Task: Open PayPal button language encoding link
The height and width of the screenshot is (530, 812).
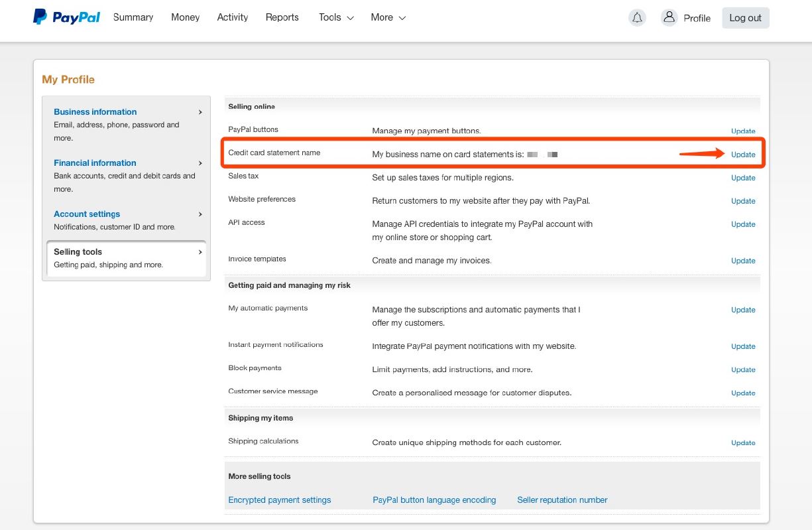Action: click(x=434, y=500)
